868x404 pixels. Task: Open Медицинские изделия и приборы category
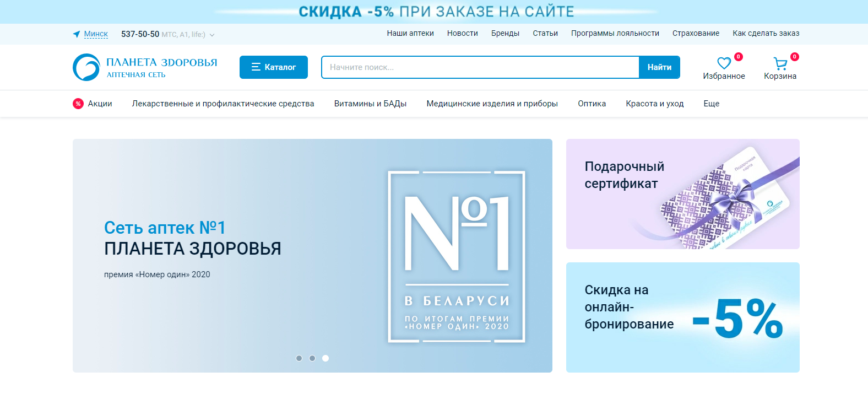pyautogui.click(x=492, y=104)
